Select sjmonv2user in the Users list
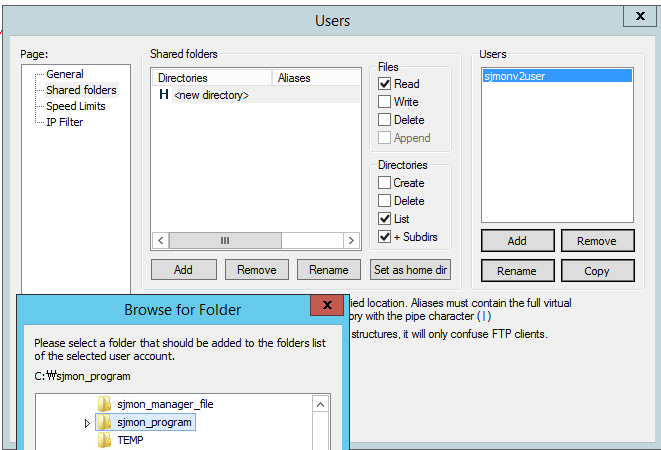This screenshot has height=450, width=661. click(514, 76)
